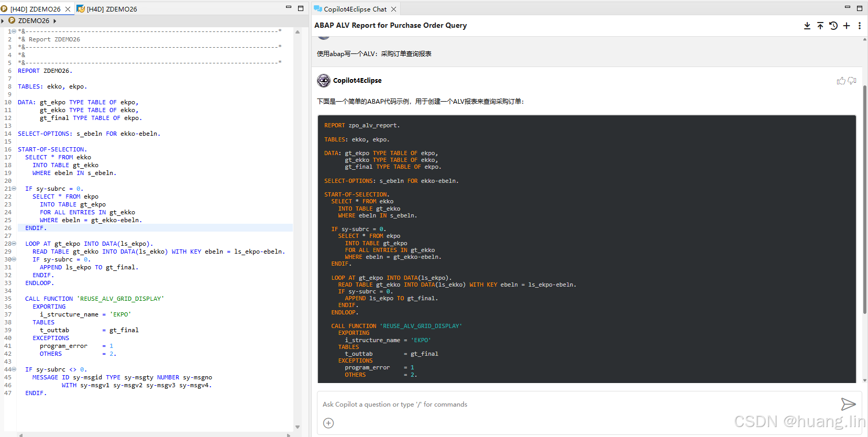The width and height of the screenshot is (868, 437).
Task: Click the chat vertical scrollbar thumb
Action: pyautogui.click(x=864, y=199)
